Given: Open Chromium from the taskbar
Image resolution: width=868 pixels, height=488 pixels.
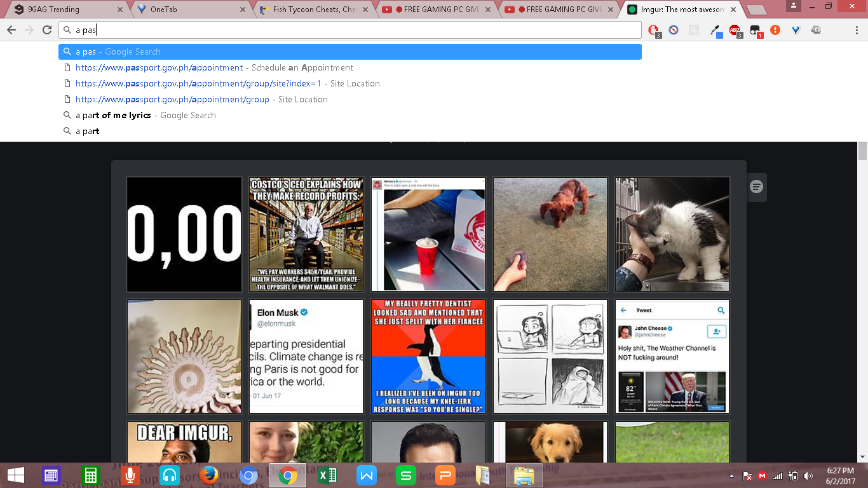Looking at the screenshot, I should (x=248, y=475).
